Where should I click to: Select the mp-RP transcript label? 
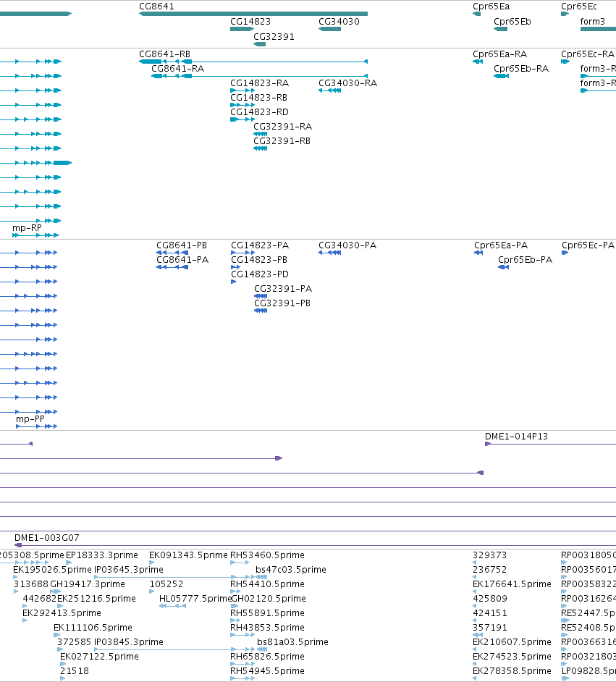point(27,228)
